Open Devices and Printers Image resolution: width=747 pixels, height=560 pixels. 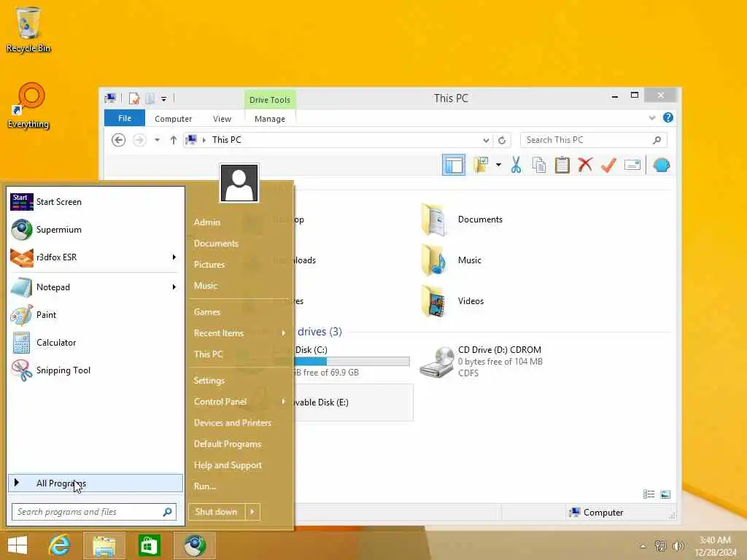[233, 422]
